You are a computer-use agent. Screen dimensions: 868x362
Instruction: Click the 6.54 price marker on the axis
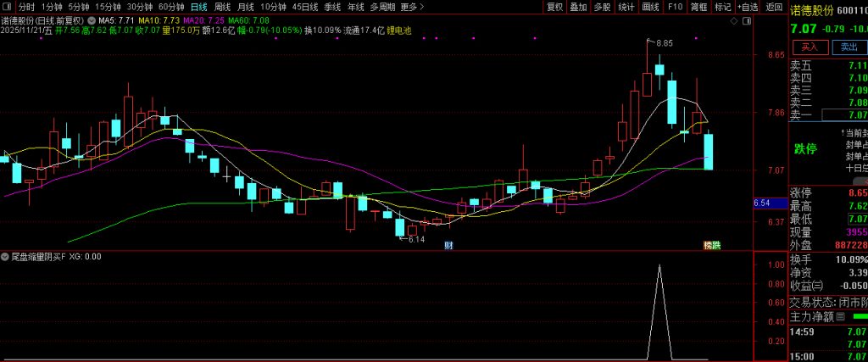(x=761, y=203)
